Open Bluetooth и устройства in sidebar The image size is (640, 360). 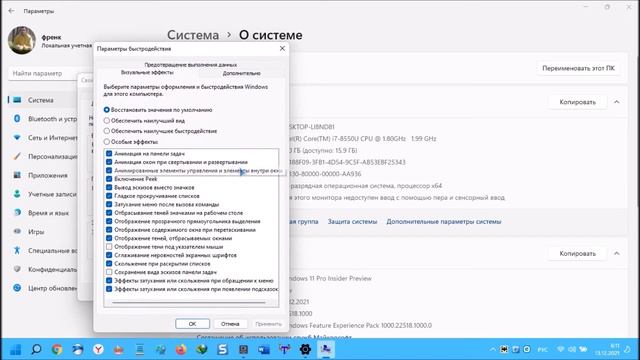[x=43, y=119]
